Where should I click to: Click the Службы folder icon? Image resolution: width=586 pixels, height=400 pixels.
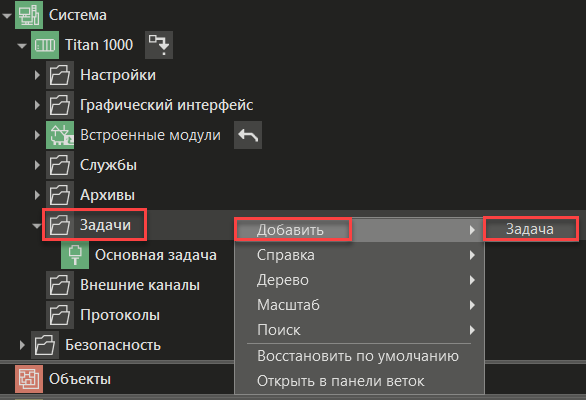click(x=60, y=165)
